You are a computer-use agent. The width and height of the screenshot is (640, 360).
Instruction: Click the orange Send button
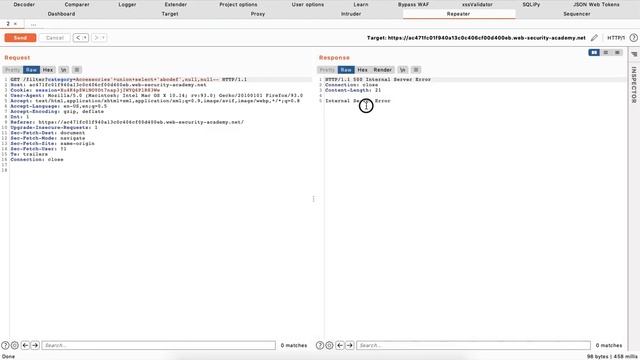click(20, 38)
